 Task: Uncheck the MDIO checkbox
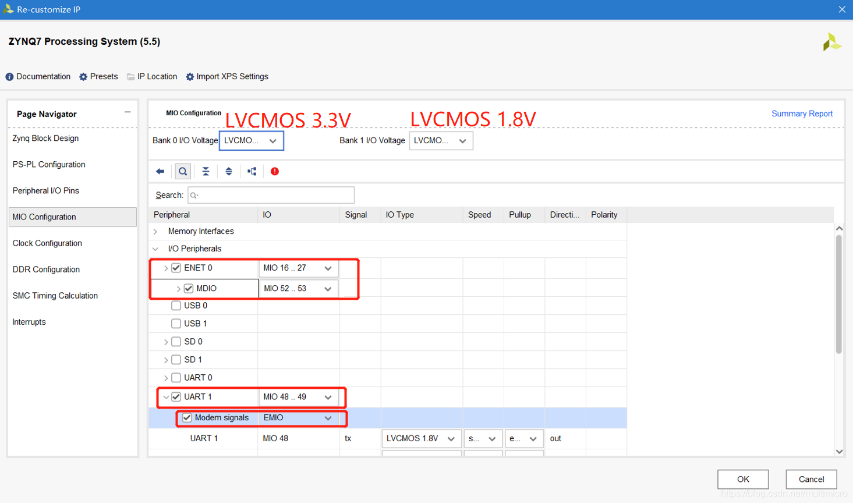188,289
